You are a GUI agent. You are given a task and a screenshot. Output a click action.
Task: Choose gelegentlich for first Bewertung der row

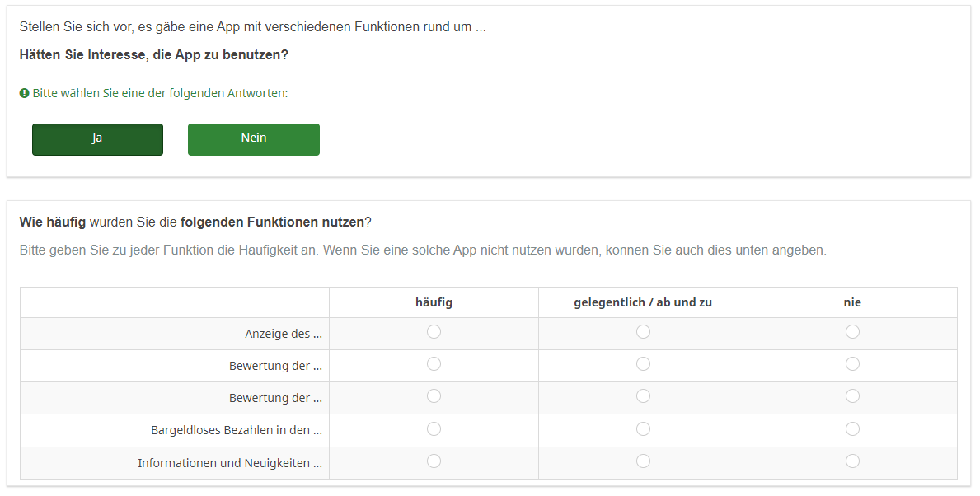[643, 363]
